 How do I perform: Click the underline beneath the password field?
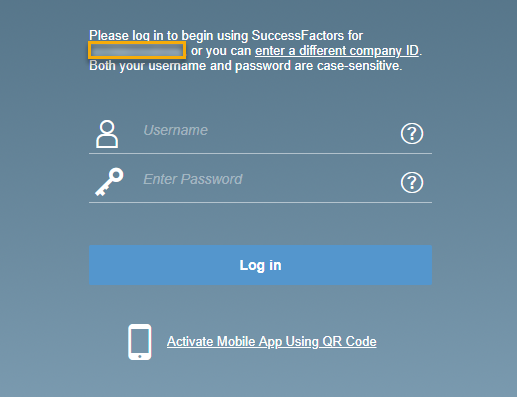pyautogui.click(x=260, y=202)
